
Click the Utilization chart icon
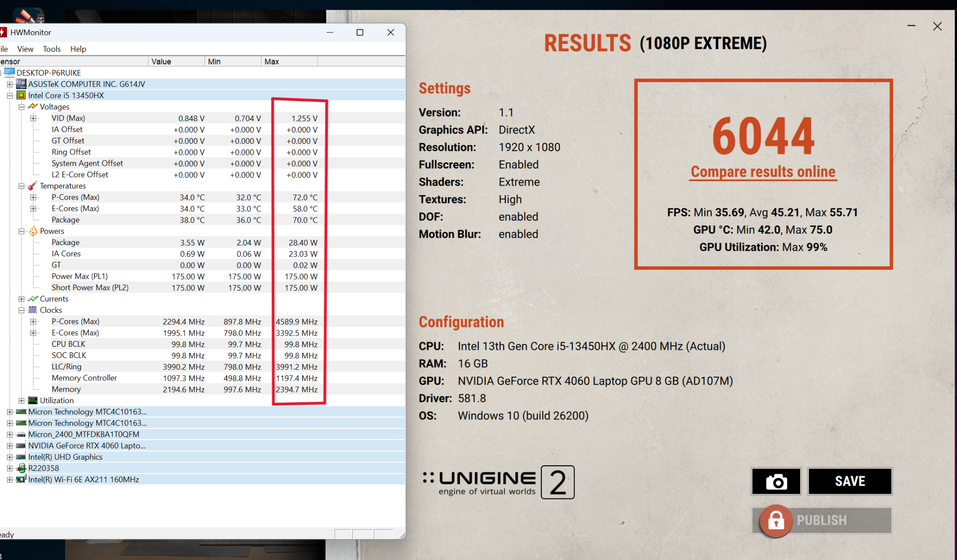33,400
